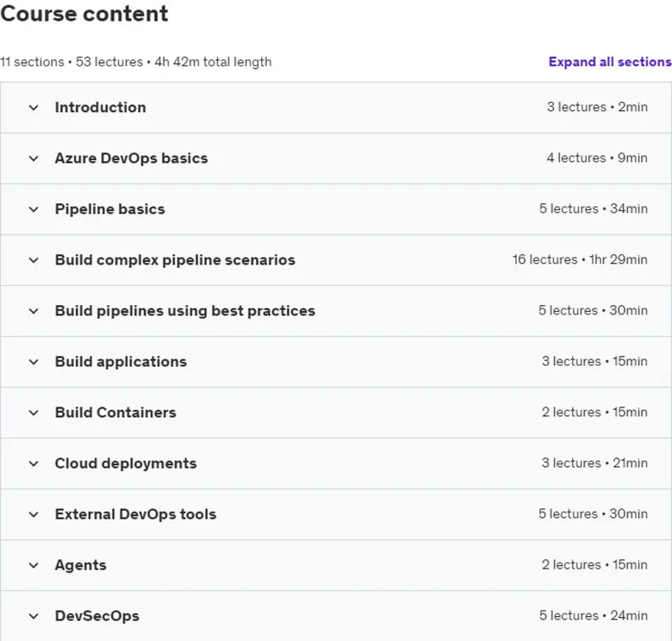Click '3 lectures • 21min' text
Screen dimensions: 672x641
594,464
